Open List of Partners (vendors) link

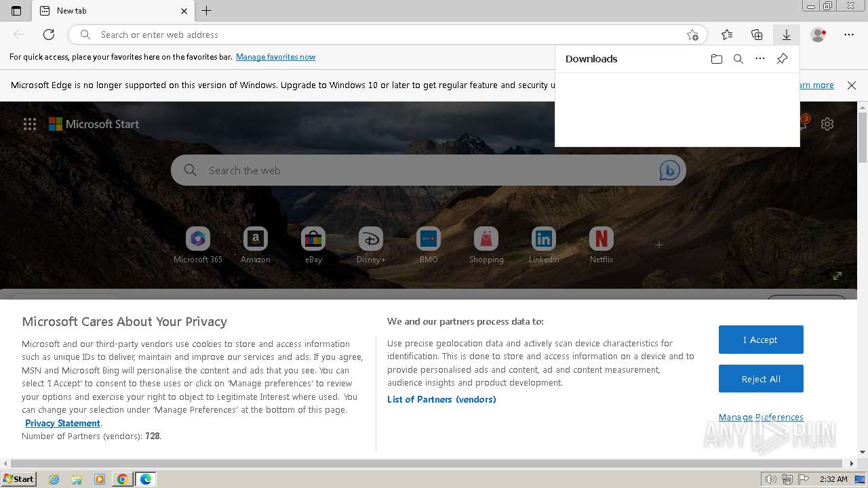pos(441,399)
